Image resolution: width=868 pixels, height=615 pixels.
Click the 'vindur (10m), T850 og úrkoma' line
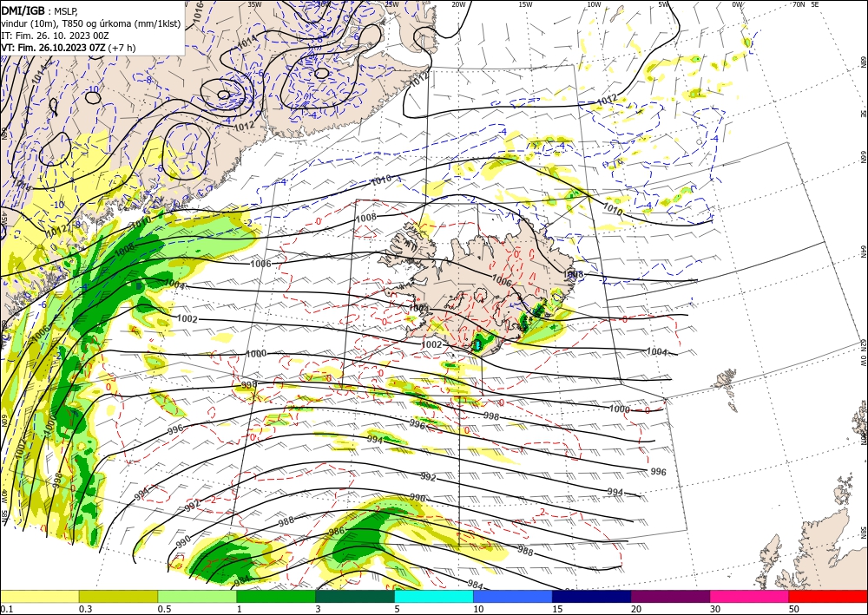[91, 23]
